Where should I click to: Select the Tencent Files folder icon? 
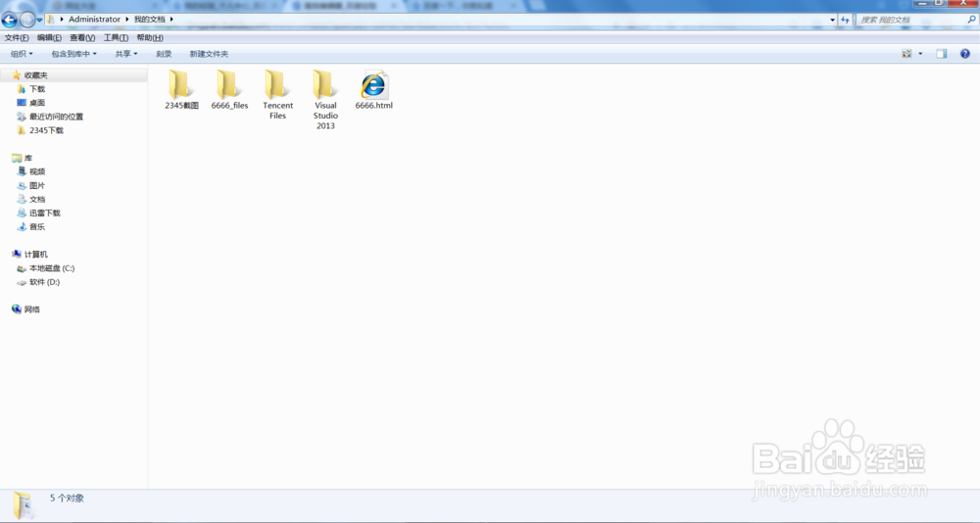pyautogui.click(x=277, y=83)
